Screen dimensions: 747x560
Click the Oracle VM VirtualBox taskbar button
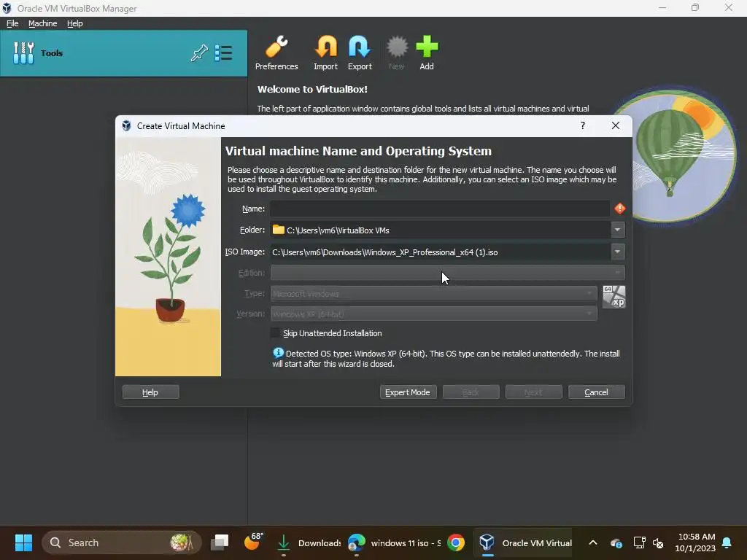(524, 542)
